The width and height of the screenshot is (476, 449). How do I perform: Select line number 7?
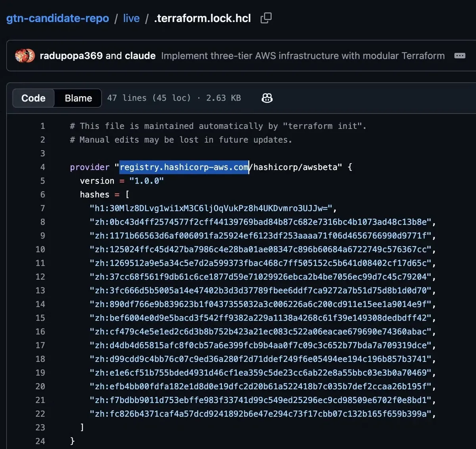click(43, 208)
